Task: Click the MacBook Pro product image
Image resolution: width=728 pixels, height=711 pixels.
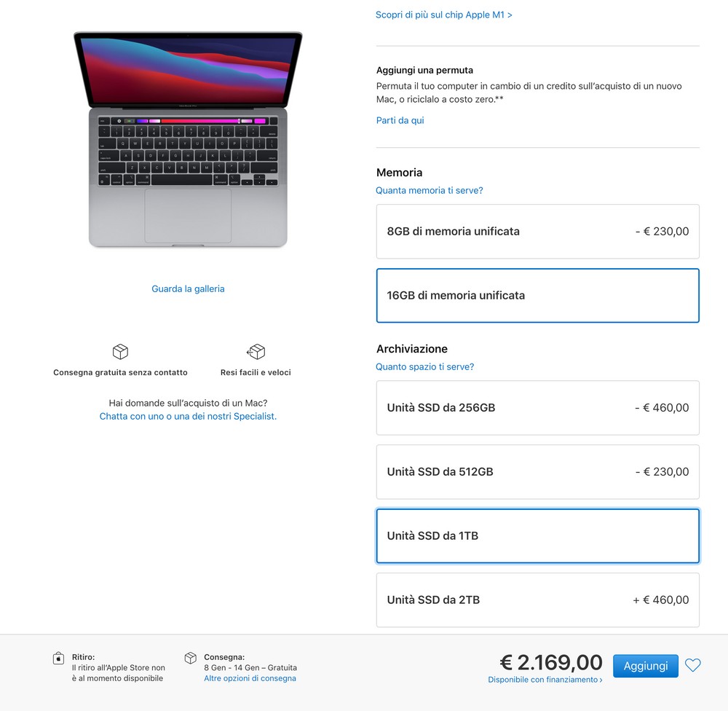Action: (188, 139)
